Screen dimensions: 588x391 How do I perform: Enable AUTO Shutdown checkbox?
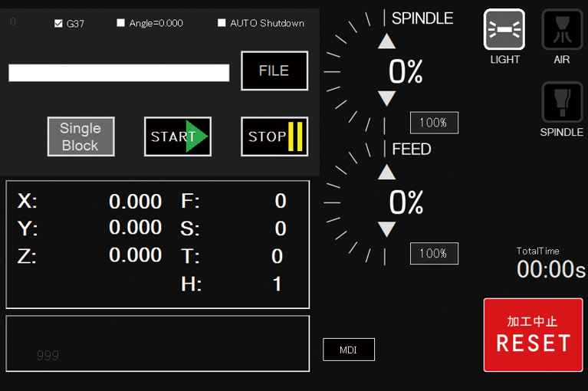pos(222,23)
